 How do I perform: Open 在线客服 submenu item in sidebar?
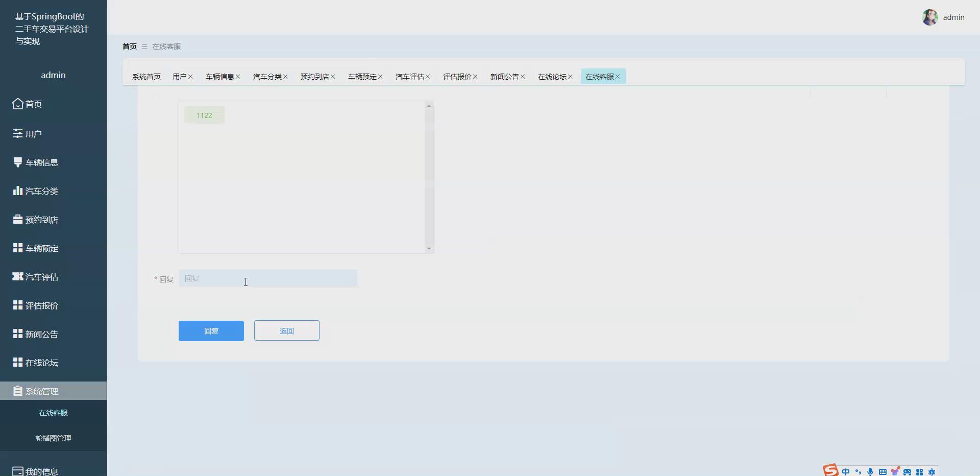(53, 413)
